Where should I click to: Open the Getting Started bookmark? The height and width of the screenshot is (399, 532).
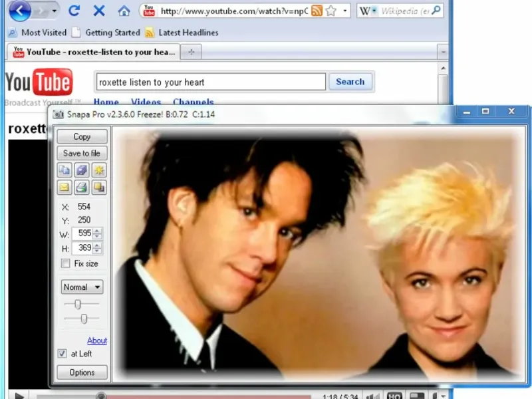click(x=106, y=33)
